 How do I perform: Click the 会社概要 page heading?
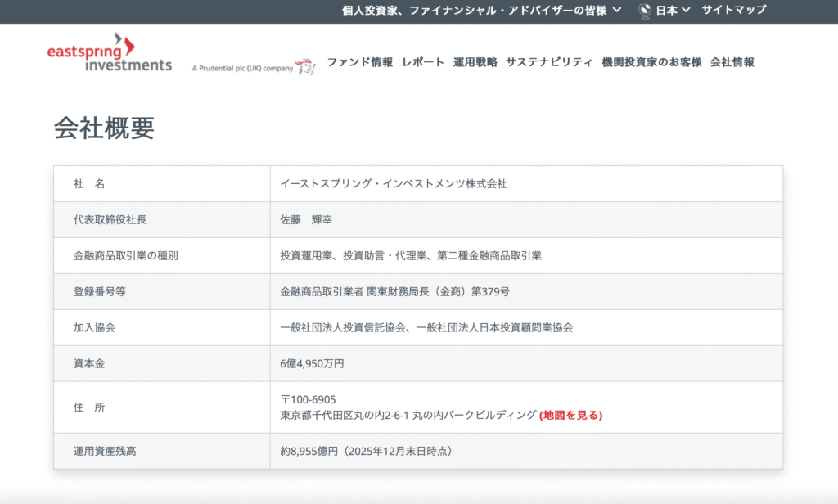point(104,128)
